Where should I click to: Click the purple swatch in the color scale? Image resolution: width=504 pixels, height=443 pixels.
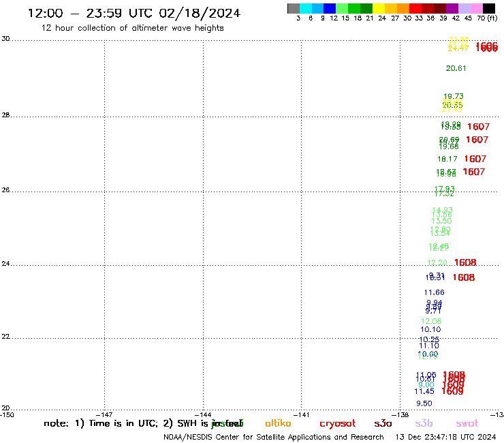[x=452, y=8]
